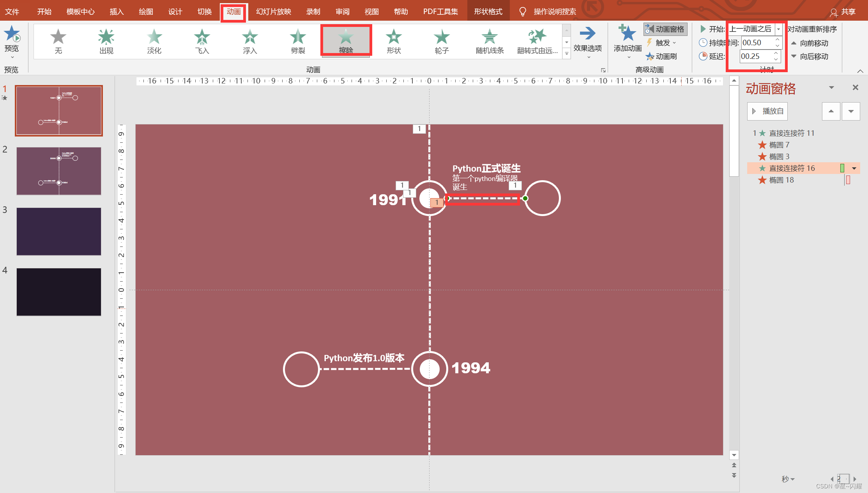The image size is (868, 493).
Task: Click the 持续时间 duration field
Action: [757, 43]
